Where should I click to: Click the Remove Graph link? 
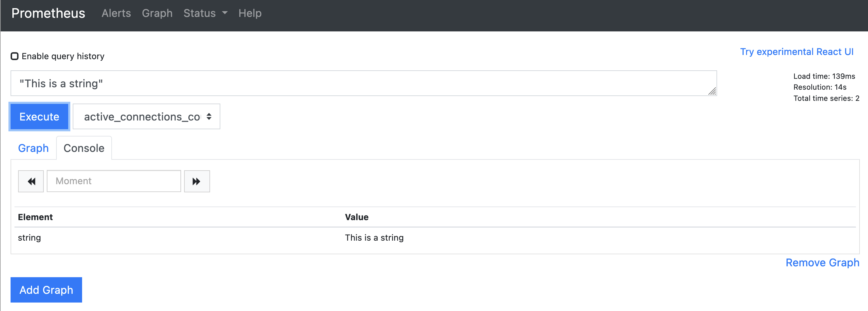click(x=822, y=262)
